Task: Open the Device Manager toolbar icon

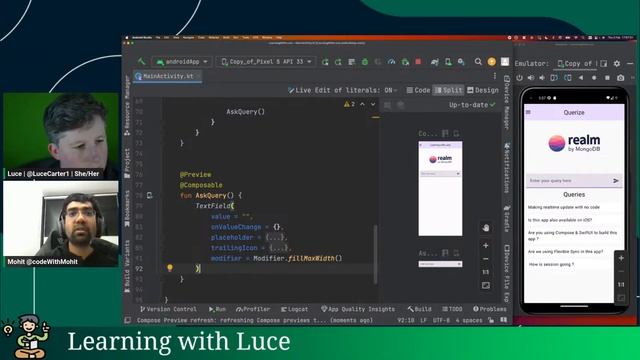Action: (448, 62)
